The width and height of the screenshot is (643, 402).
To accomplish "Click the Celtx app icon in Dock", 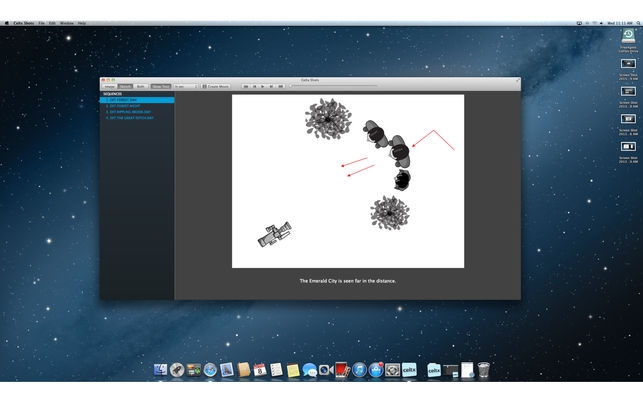I will pyautogui.click(x=409, y=370).
